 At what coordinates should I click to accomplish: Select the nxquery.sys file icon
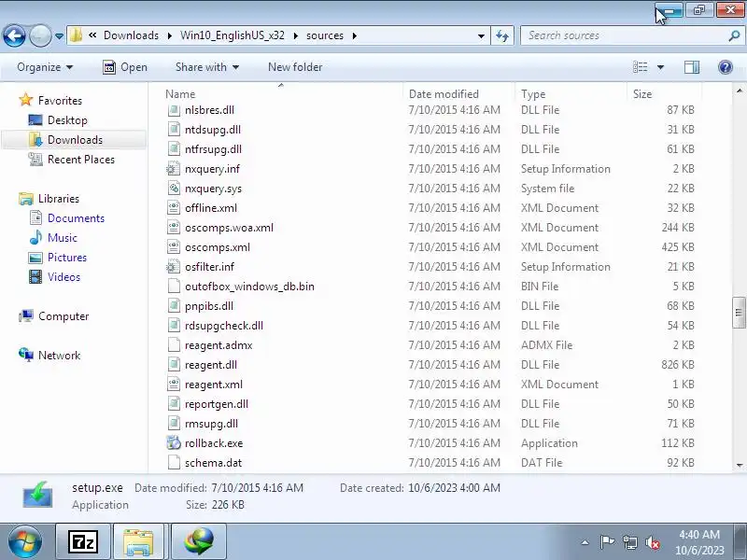[174, 189]
